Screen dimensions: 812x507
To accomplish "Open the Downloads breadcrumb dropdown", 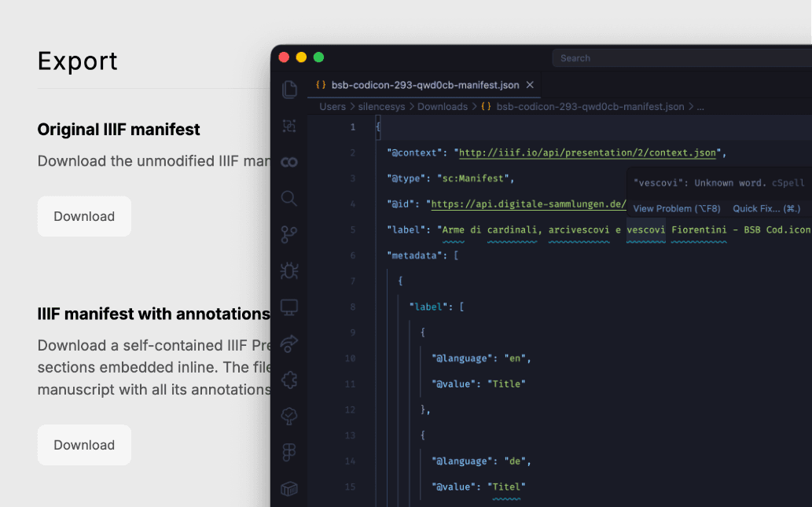I will (443, 106).
